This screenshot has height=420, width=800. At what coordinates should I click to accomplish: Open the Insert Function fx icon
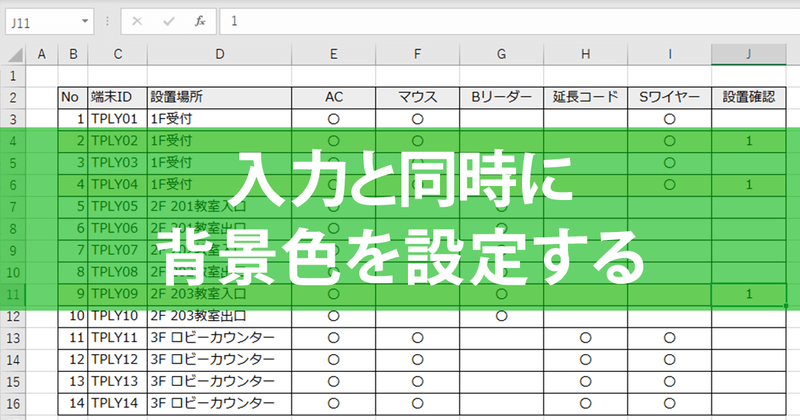[200, 21]
